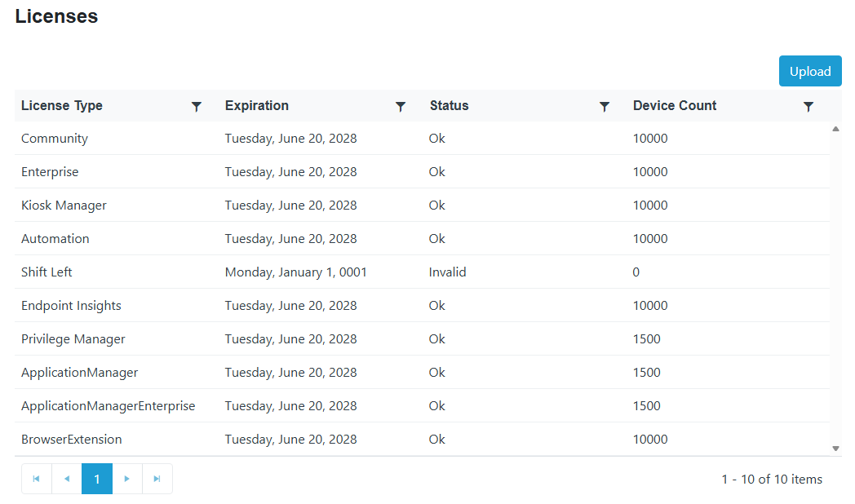Open the Expiration column filter icon
Screen dimensions: 855x504
(x=401, y=106)
